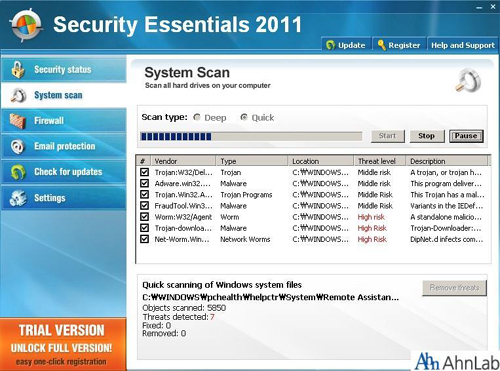Choose Check for updates in sidebar
500x371 pixels.
pos(64,172)
